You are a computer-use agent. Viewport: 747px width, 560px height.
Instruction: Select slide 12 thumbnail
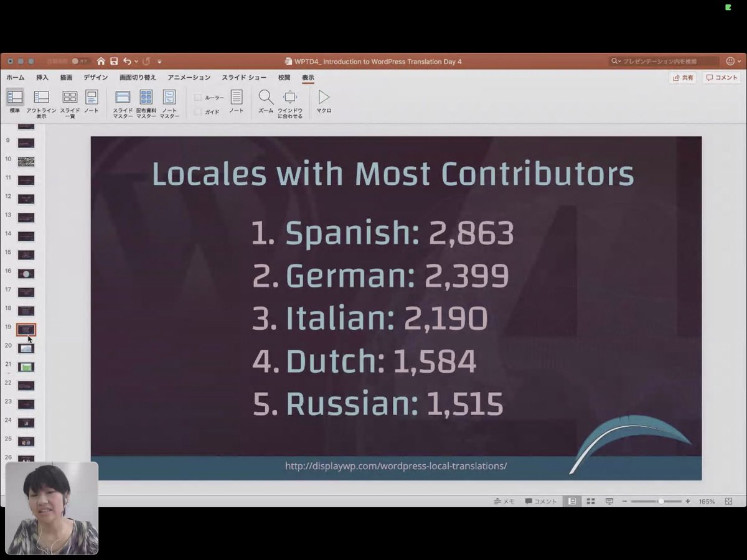[26, 199]
